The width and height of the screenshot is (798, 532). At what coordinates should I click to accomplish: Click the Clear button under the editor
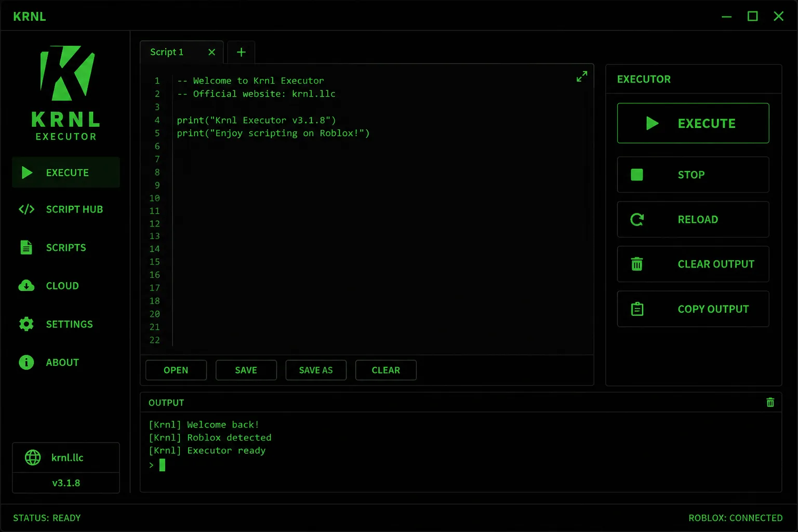click(x=386, y=370)
